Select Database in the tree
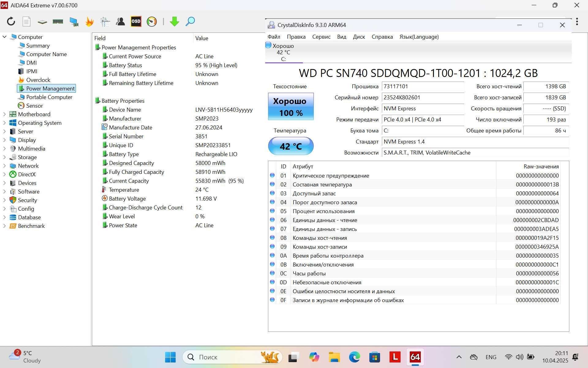The width and height of the screenshot is (588, 368). tap(29, 217)
